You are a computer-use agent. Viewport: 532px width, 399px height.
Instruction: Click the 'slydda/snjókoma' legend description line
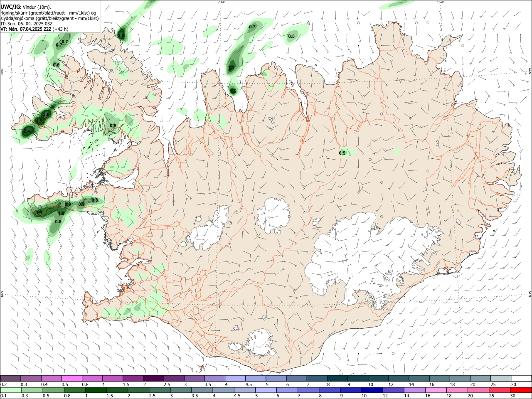coord(49,18)
